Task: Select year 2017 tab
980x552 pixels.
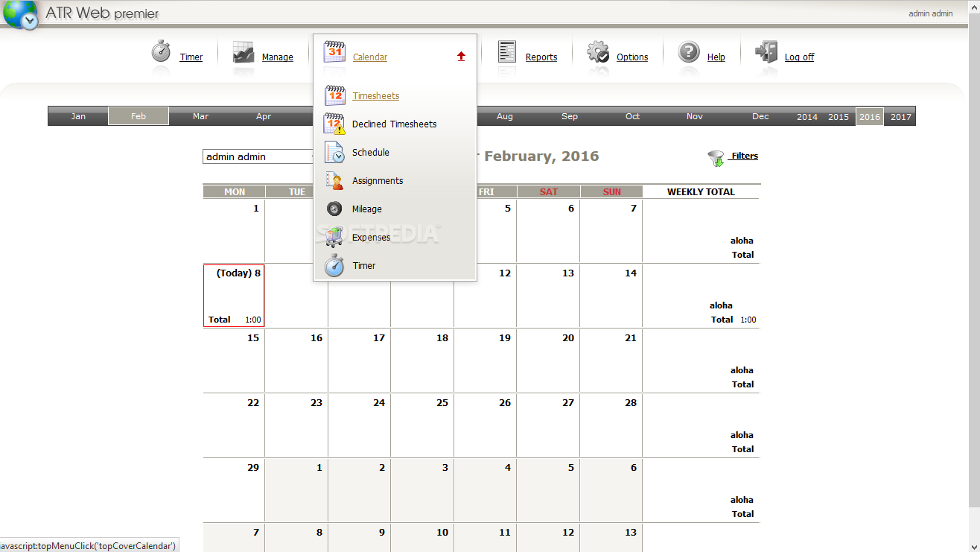Action: click(901, 117)
